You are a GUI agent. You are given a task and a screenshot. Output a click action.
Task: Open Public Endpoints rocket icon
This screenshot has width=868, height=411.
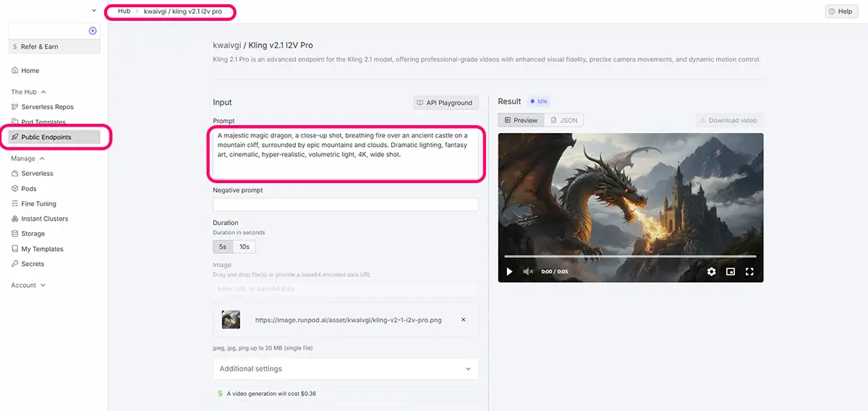[15, 137]
